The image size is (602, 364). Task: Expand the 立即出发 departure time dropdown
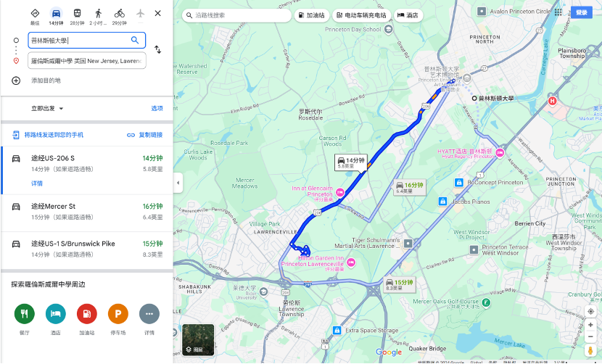47,109
